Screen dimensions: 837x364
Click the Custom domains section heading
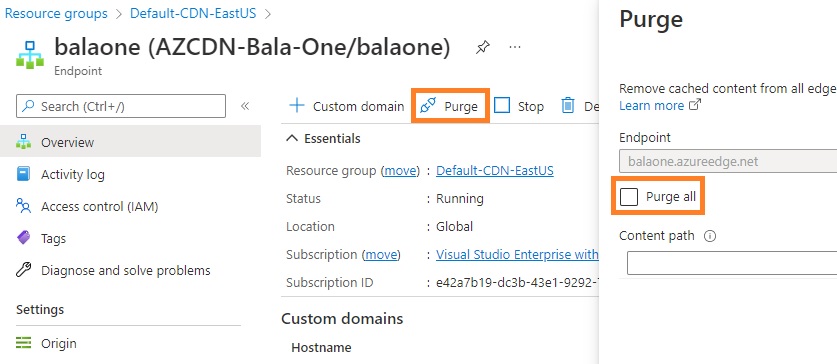342,319
